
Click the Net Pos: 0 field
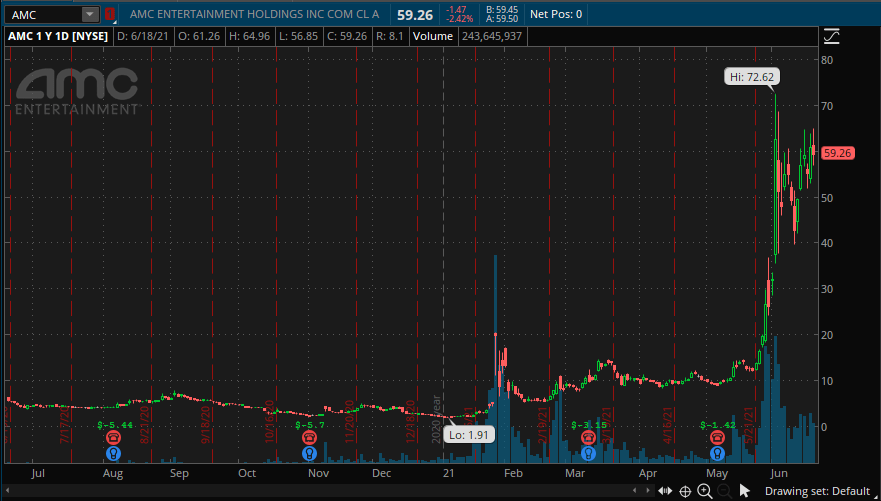[x=556, y=15]
